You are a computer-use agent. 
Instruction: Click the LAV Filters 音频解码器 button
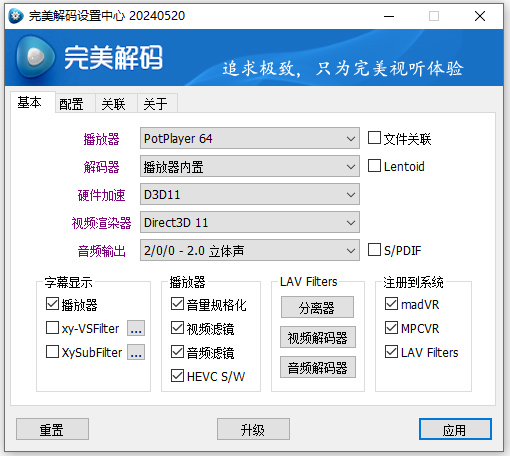(318, 367)
